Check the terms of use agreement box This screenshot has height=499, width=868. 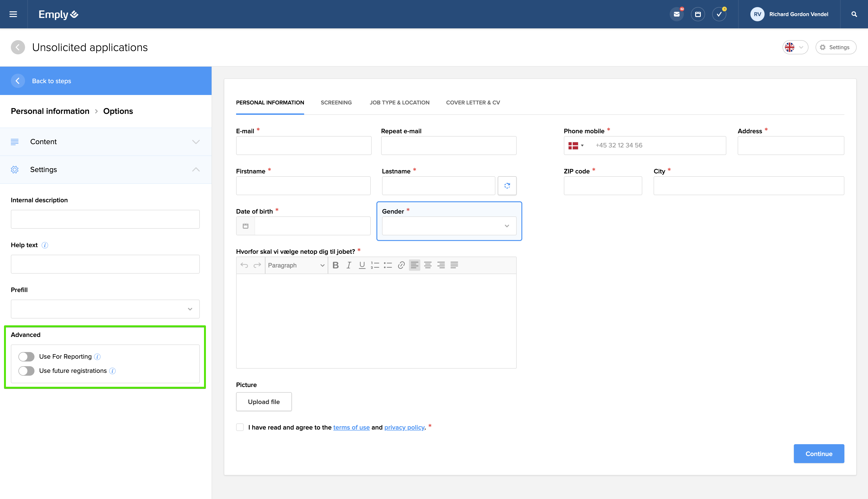(240, 427)
